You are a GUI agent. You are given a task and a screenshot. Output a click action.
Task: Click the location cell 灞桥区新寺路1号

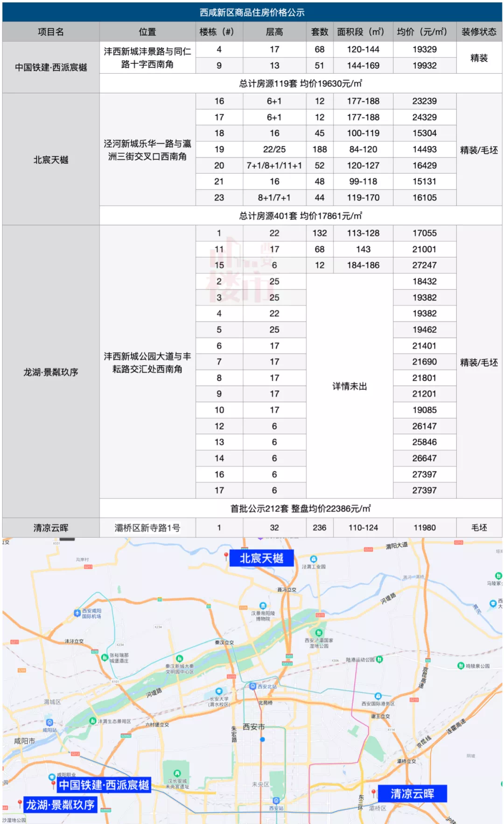pos(147,528)
